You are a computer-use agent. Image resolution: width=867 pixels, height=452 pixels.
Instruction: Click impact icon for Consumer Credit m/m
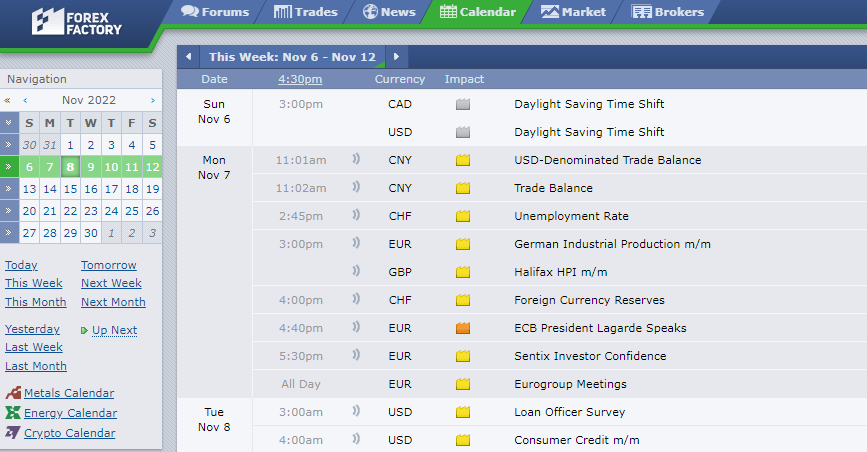pyautogui.click(x=463, y=440)
